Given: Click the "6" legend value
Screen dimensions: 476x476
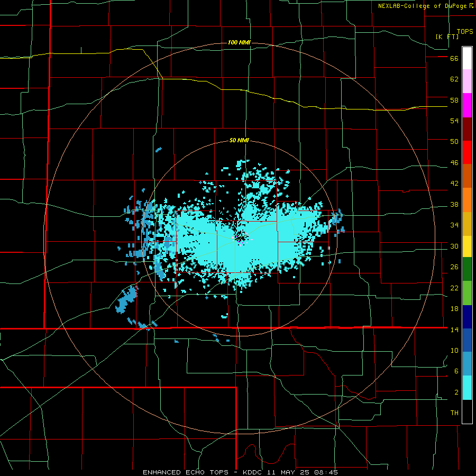Looking at the screenshot, I should (x=456, y=371).
